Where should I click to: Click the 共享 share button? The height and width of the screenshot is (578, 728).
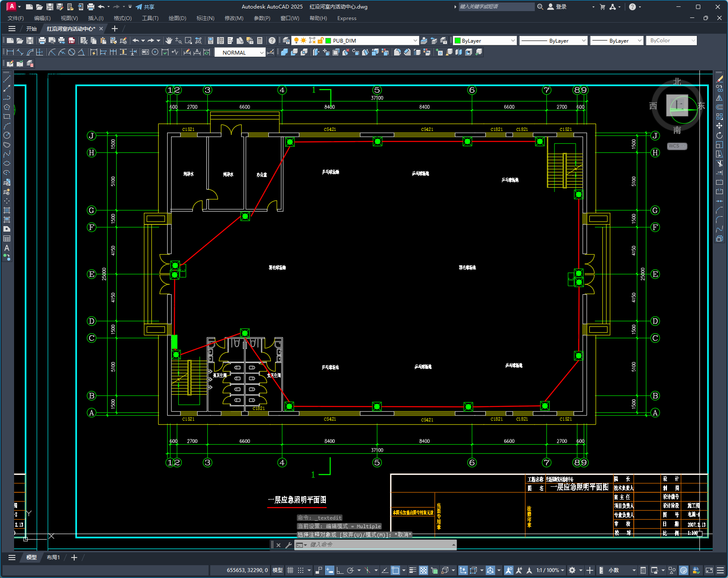[x=145, y=7]
